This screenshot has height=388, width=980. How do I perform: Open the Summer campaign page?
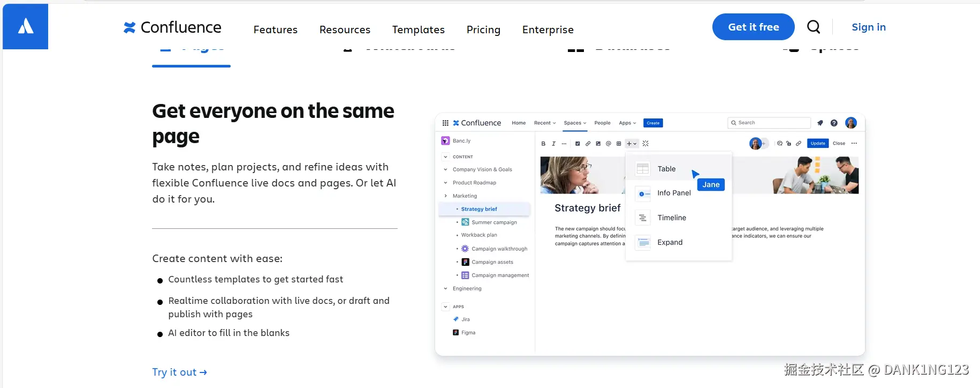coord(489,222)
